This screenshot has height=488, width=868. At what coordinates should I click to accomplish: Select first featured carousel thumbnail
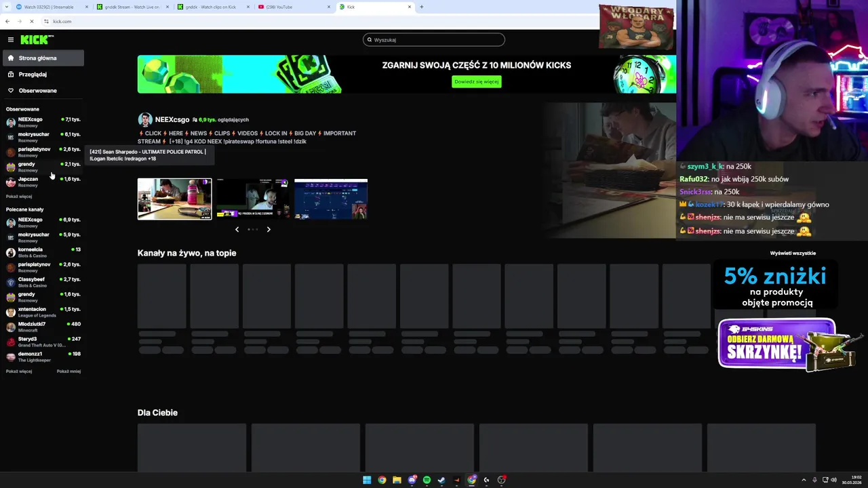click(x=175, y=199)
